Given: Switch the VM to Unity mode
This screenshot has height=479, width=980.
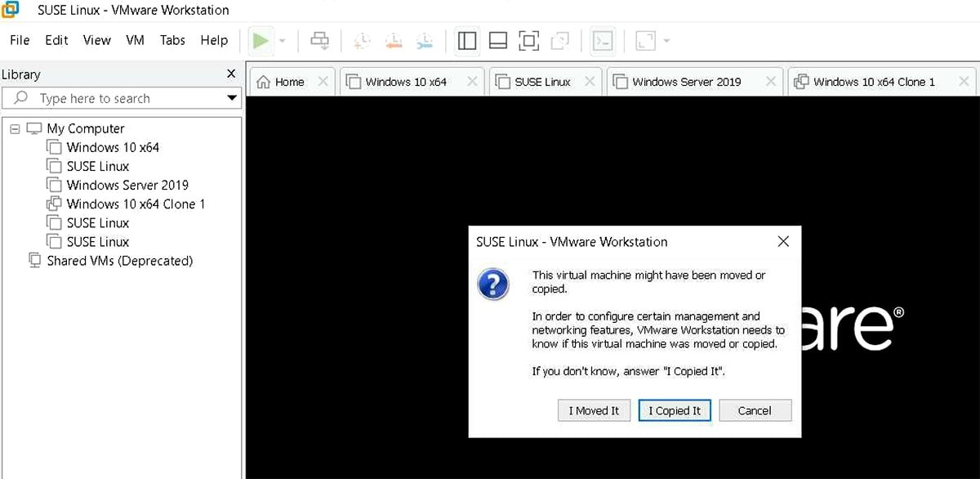Looking at the screenshot, I should (561, 39).
